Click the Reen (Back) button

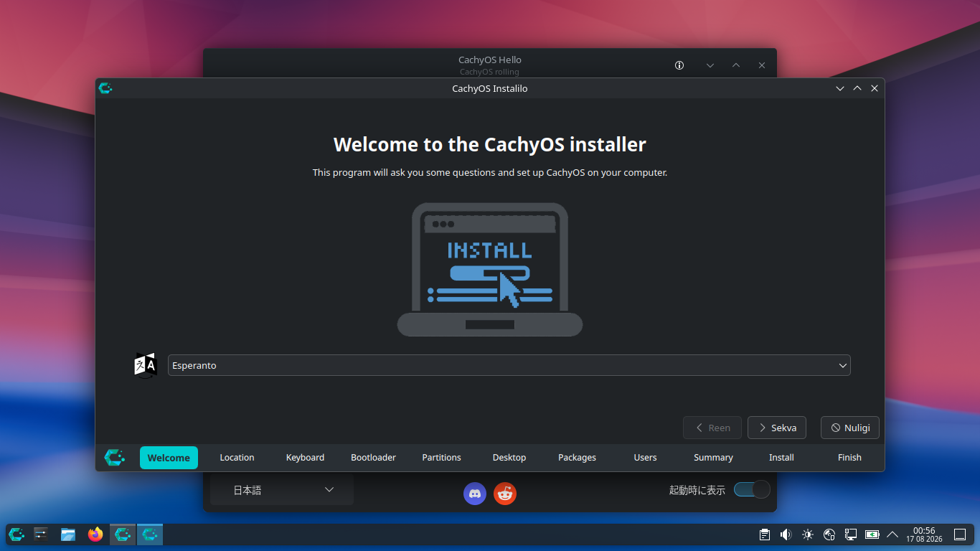[712, 428]
